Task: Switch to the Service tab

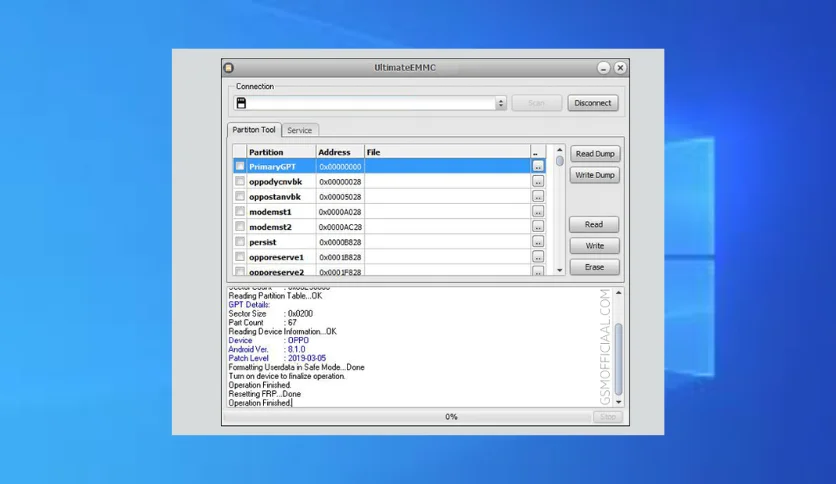Action: pyautogui.click(x=300, y=130)
